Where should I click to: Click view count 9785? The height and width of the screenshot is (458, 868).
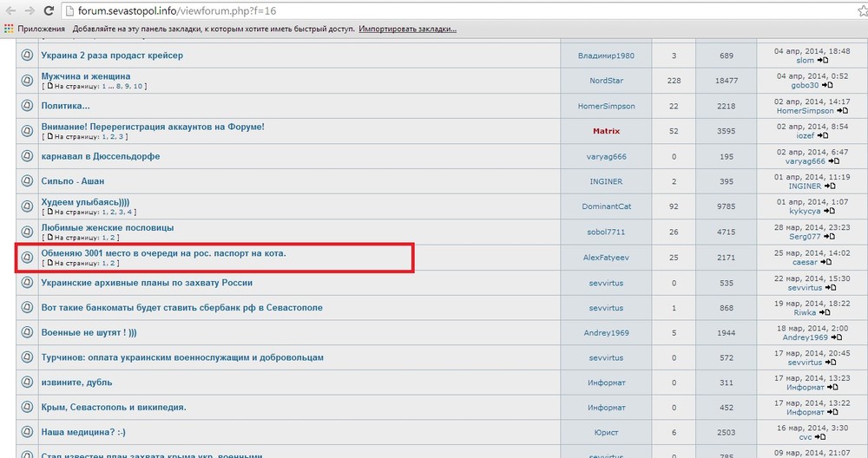pyautogui.click(x=727, y=206)
